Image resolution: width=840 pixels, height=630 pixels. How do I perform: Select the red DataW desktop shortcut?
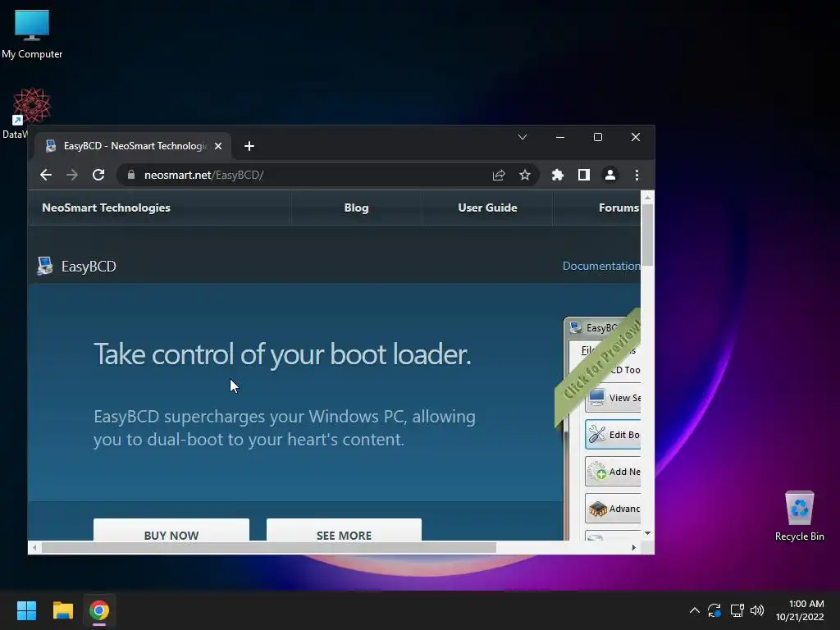tap(31, 106)
